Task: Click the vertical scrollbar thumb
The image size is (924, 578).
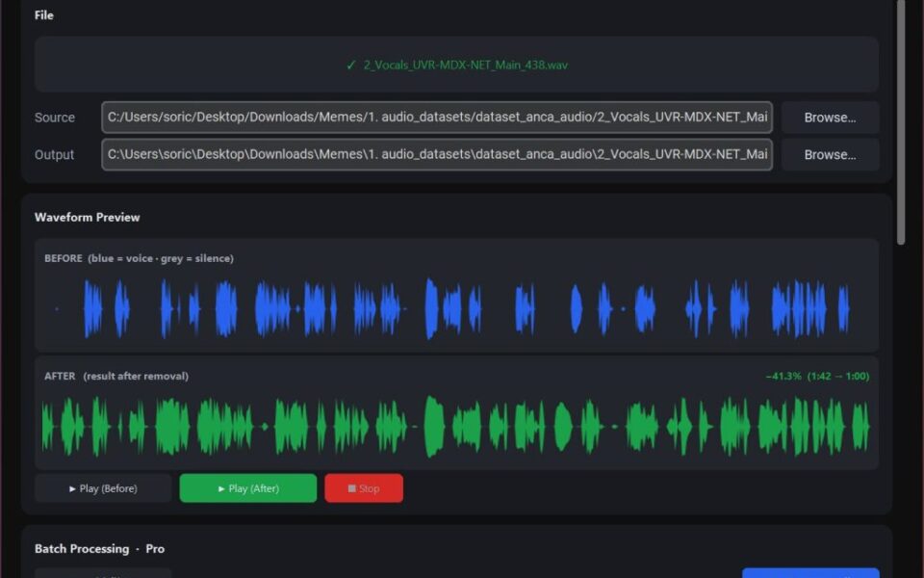Action: coord(901,121)
